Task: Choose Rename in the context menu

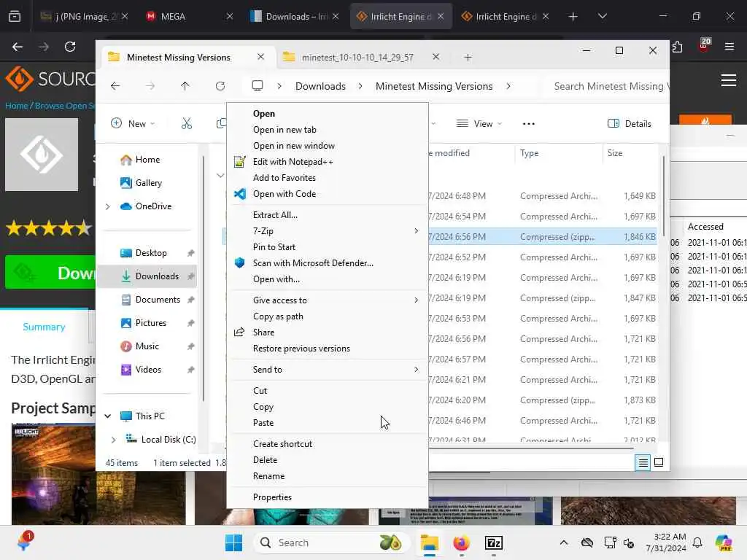Action: pos(268,476)
